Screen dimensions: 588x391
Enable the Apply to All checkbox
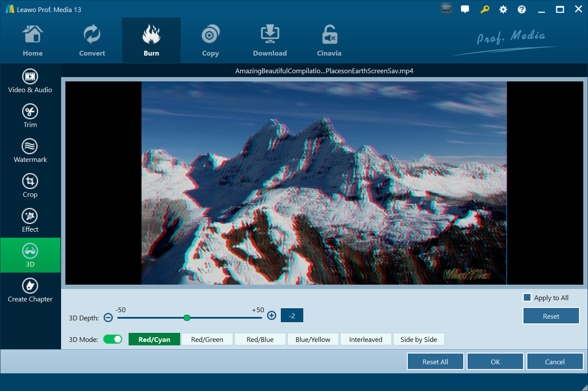click(527, 298)
